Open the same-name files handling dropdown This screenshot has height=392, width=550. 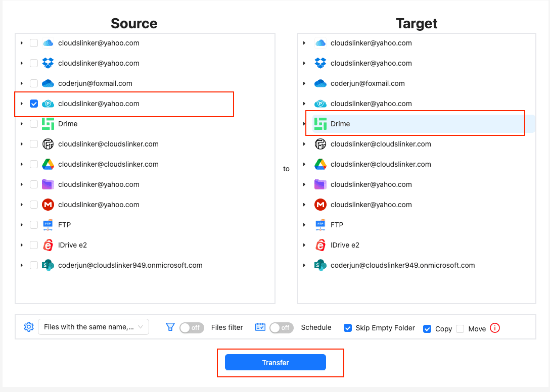(x=94, y=327)
